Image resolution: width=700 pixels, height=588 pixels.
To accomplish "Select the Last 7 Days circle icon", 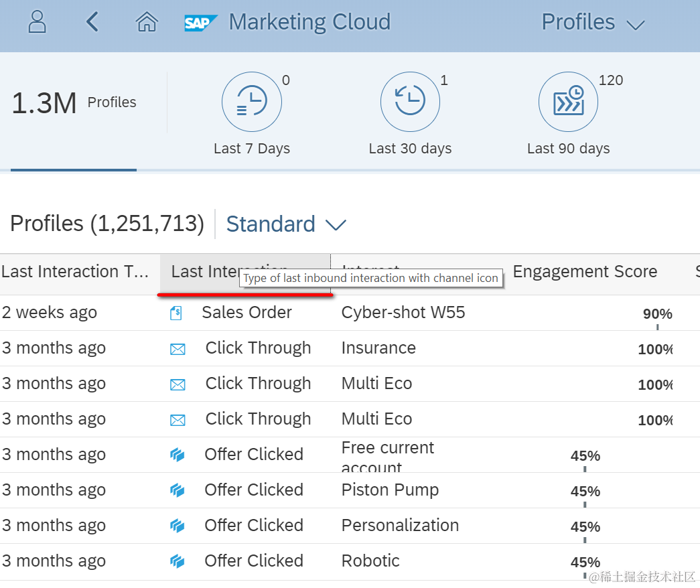I will [x=251, y=102].
